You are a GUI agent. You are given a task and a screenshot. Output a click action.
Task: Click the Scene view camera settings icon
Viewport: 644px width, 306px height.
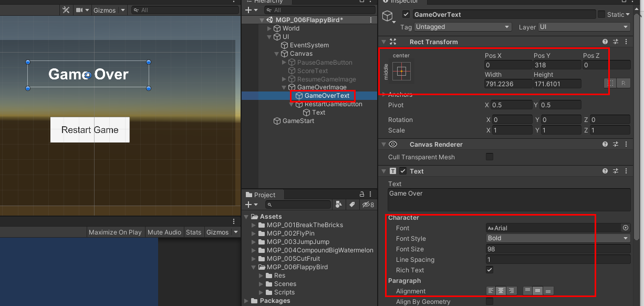[80, 10]
